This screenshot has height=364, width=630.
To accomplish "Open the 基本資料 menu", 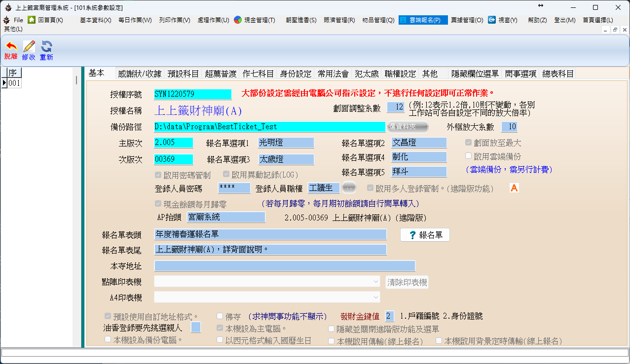I will [x=95, y=20].
